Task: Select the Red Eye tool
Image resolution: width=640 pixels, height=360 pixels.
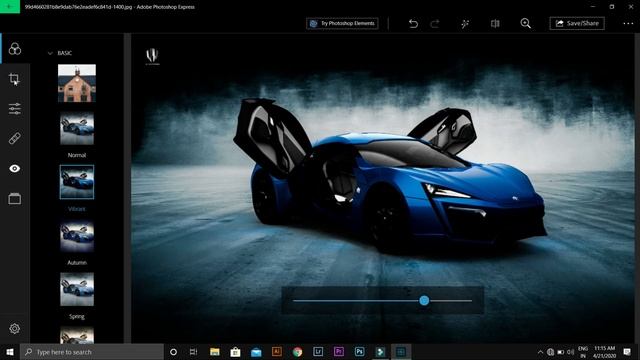Action: (15, 169)
